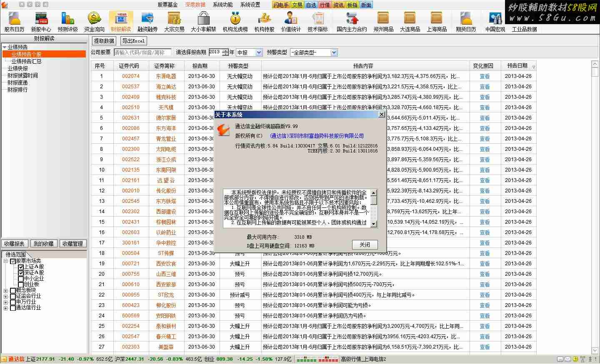Open the 上海商品 commodities icon
Screen dimensions: 600x364
pos(437,22)
